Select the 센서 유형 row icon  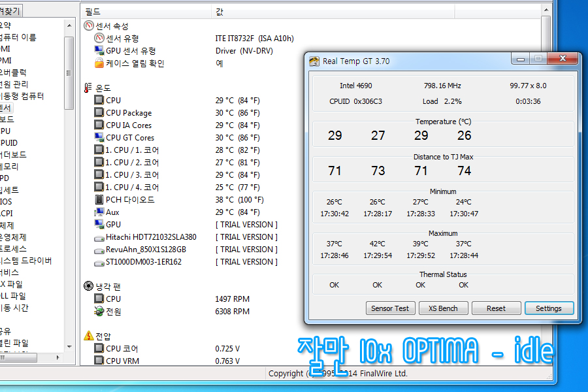[x=99, y=38]
